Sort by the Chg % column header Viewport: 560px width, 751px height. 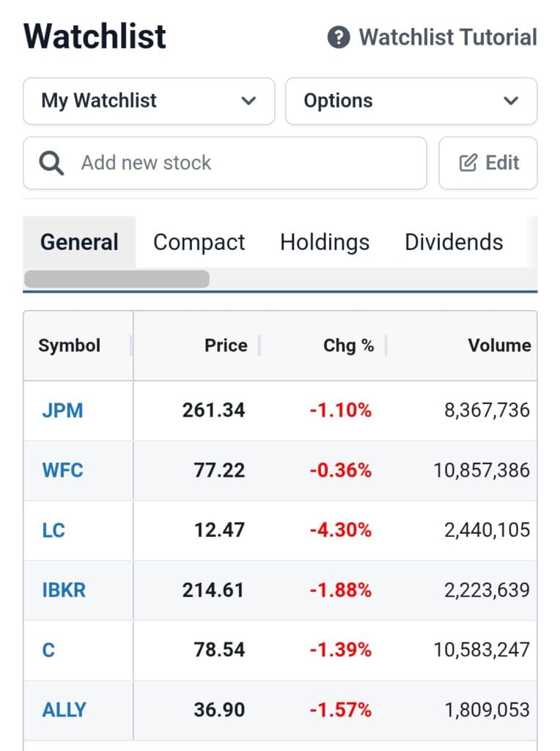point(348,345)
